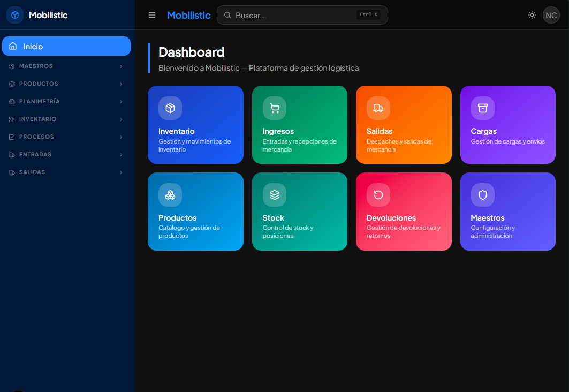Image resolution: width=569 pixels, height=392 pixels.
Task: Click the grid icon next to INVENTARIO
Action: click(12, 119)
